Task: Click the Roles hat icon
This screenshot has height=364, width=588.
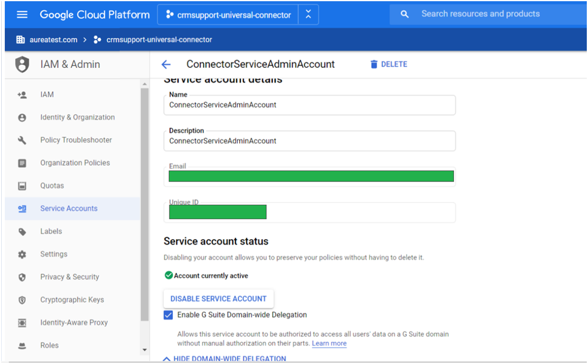Action: click(x=22, y=345)
